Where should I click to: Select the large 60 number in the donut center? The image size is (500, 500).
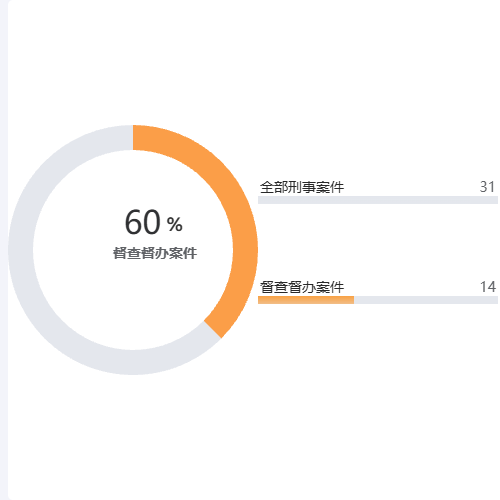coord(143,222)
